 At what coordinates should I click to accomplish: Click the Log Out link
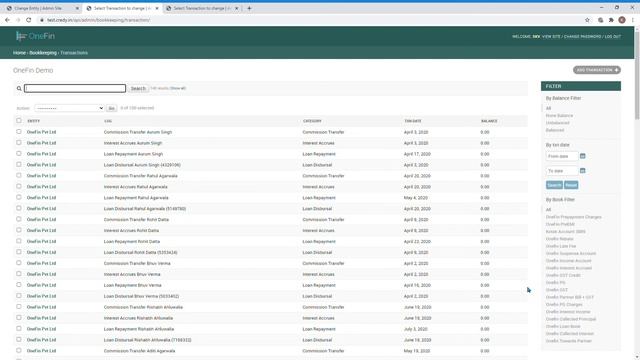click(613, 36)
